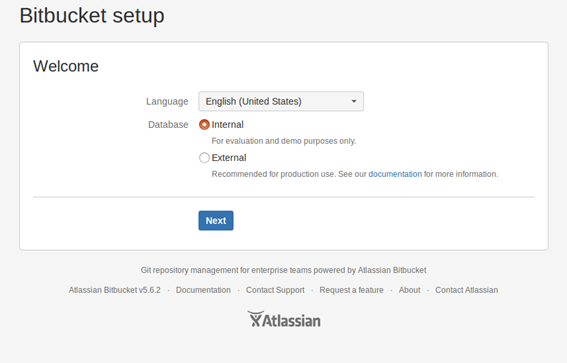This screenshot has width=567, height=363.
Task: Click the Bitbucket setup heading
Action: click(92, 16)
